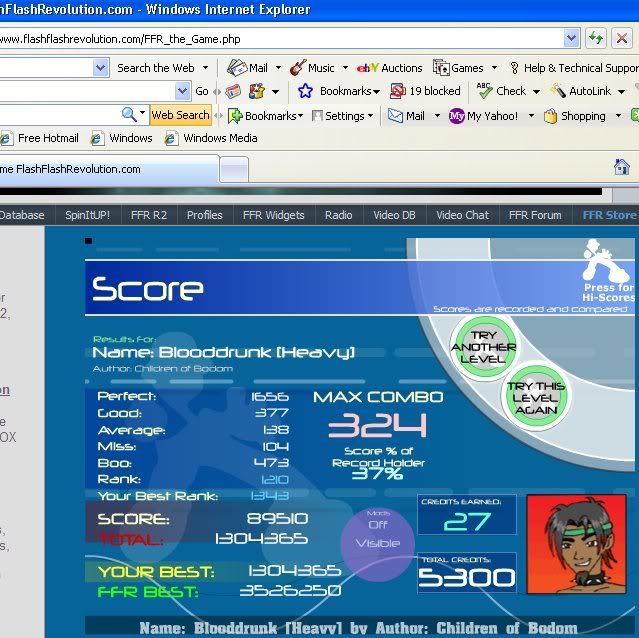Expand the address bar dropdown arrow
This screenshot has width=639, height=638.
pos(571,39)
